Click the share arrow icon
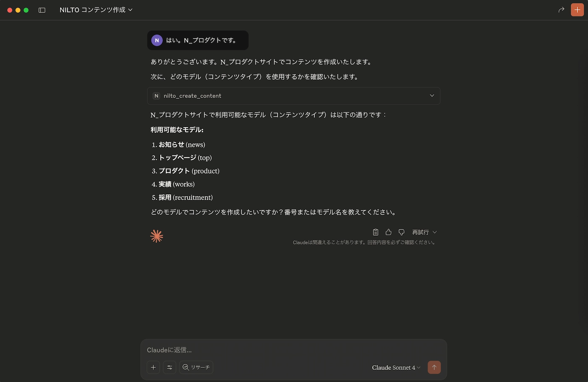 561,10
